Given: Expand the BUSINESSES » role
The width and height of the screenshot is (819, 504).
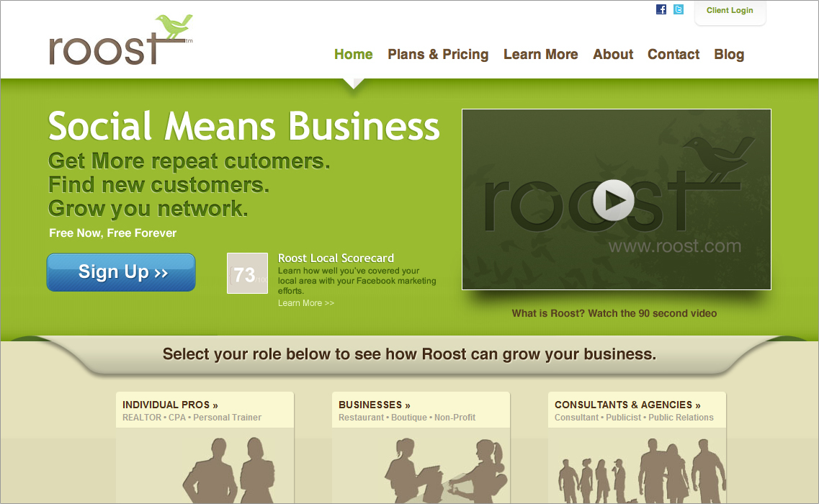Looking at the screenshot, I should pyautogui.click(x=375, y=405).
